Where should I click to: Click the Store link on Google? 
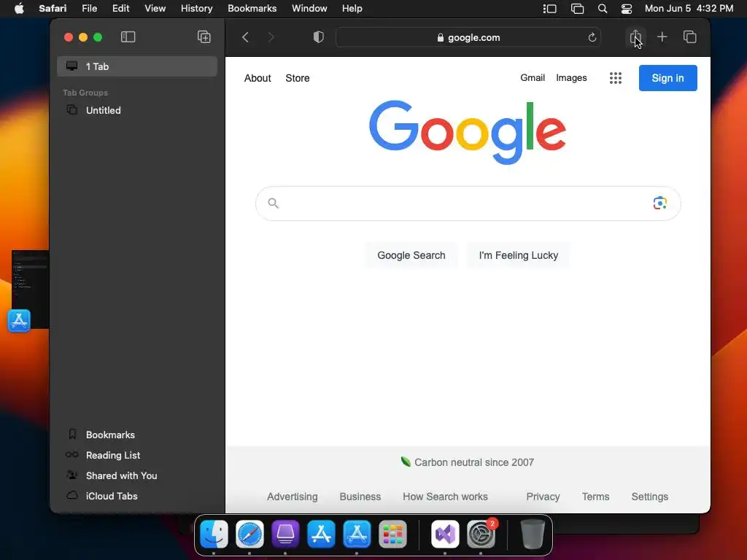click(298, 78)
